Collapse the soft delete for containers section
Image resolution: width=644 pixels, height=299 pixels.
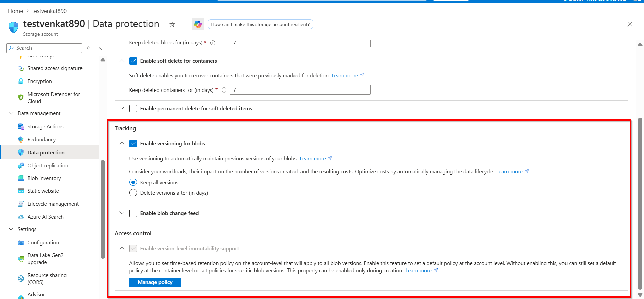[x=122, y=61]
